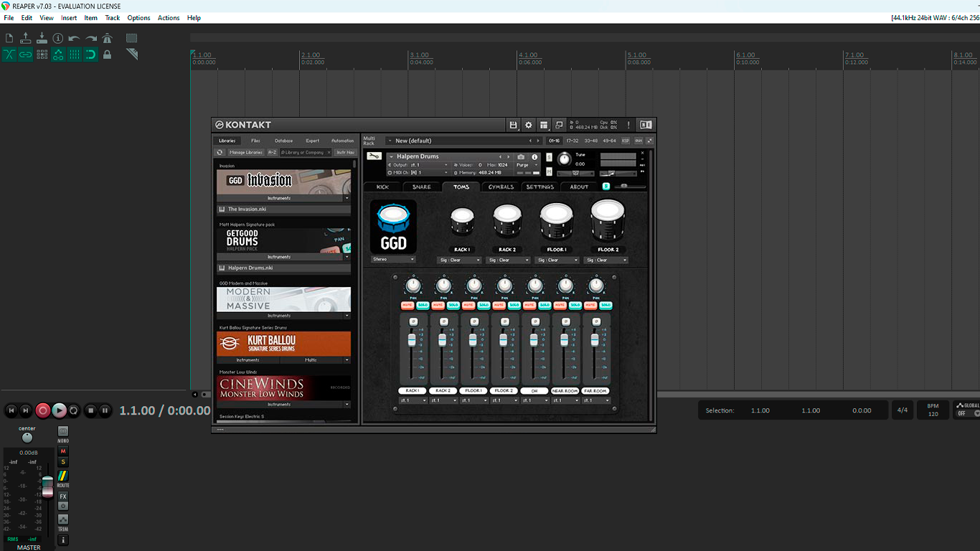The image size is (980, 551).
Task: Solo the FAR ROOM mixer channel
Action: tap(606, 306)
